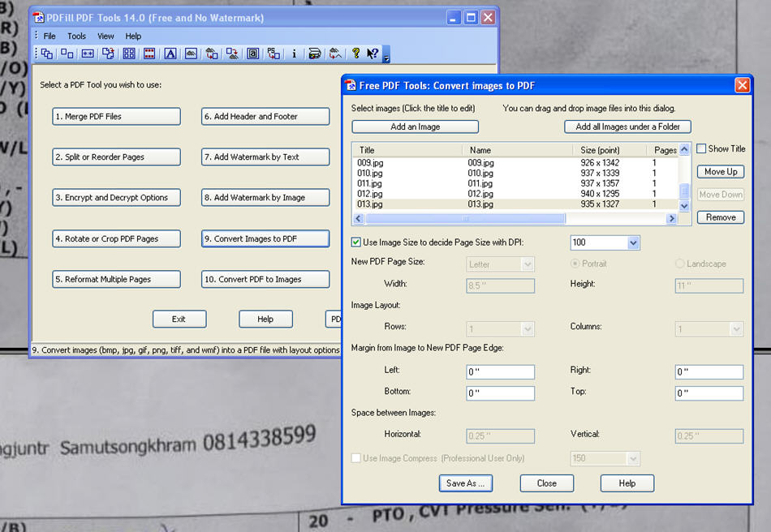Click the Use Image Compress checkbox

(356, 458)
